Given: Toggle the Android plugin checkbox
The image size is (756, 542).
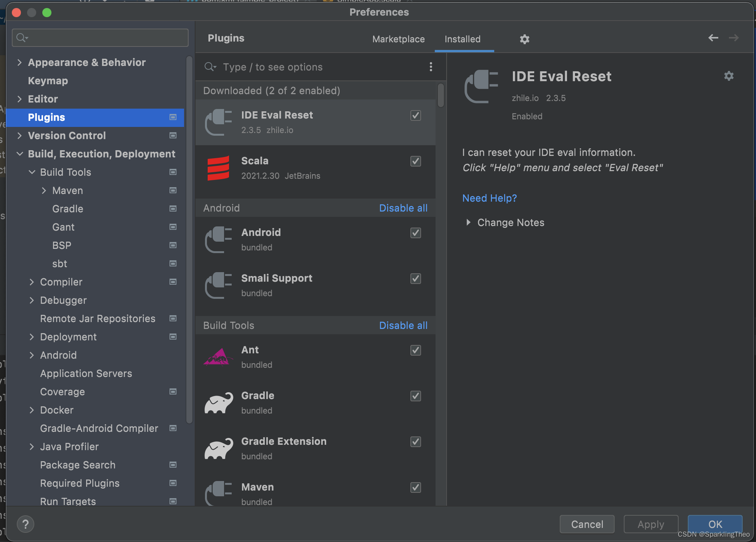Looking at the screenshot, I should [415, 233].
